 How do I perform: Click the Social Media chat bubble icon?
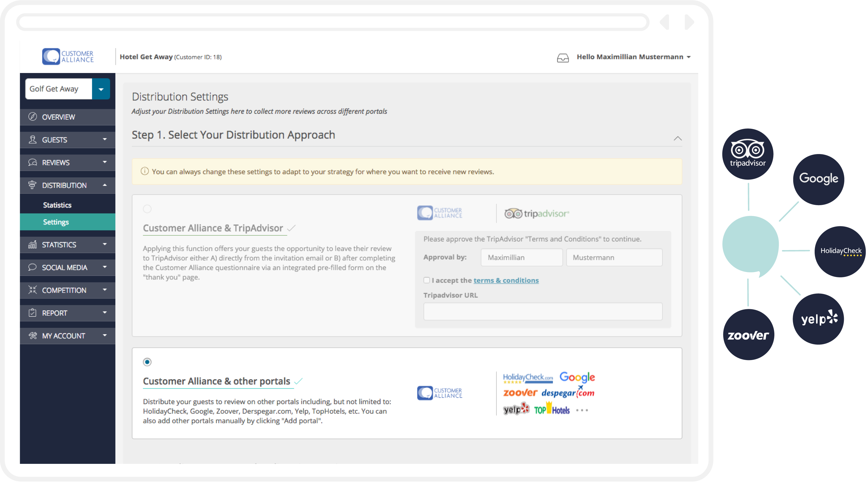click(32, 267)
